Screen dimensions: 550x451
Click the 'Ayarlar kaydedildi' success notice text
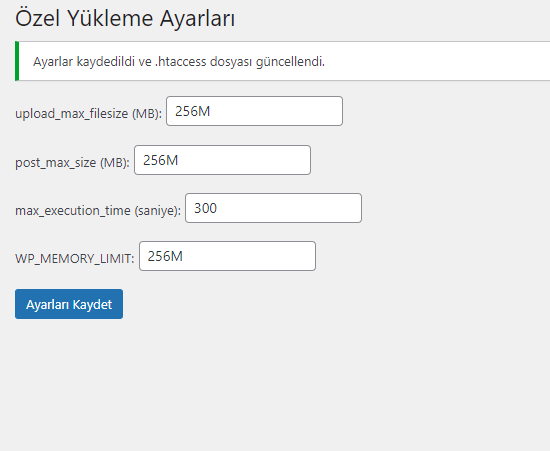pos(179,62)
